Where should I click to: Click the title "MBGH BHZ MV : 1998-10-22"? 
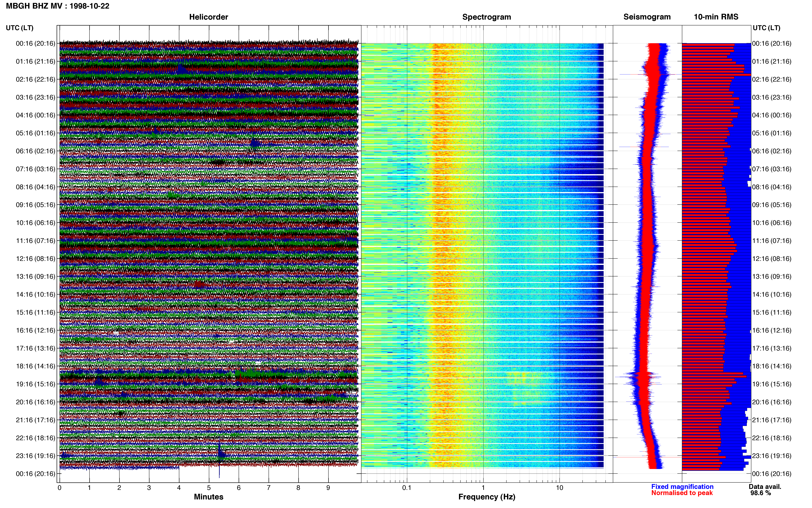pos(57,6)
